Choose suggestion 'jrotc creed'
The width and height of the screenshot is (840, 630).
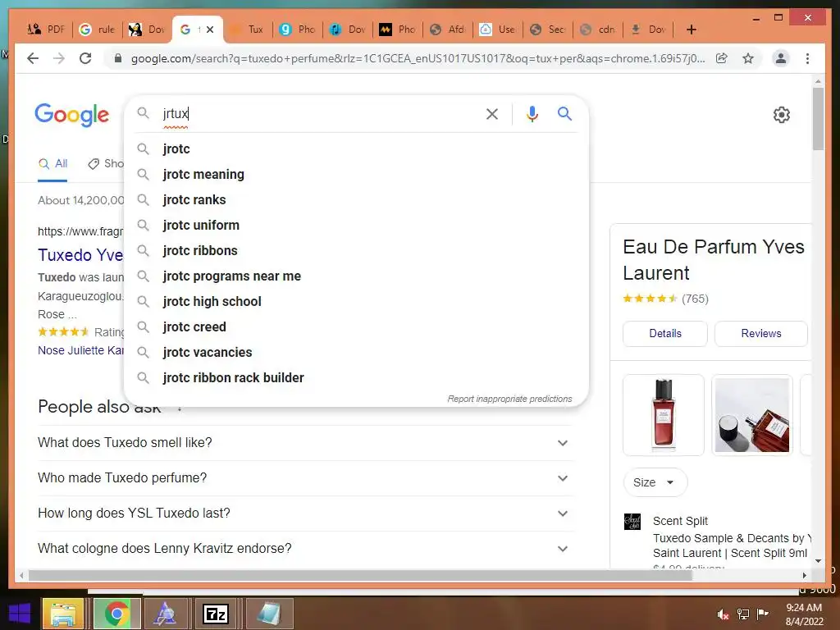click(x=356, y=326)
